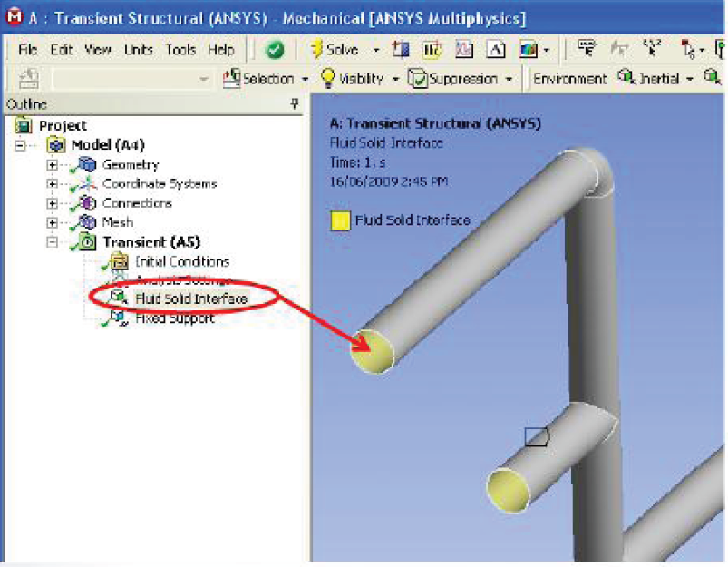Expand the Mesh node
The image size is (728, 567).
click(52, 223)
